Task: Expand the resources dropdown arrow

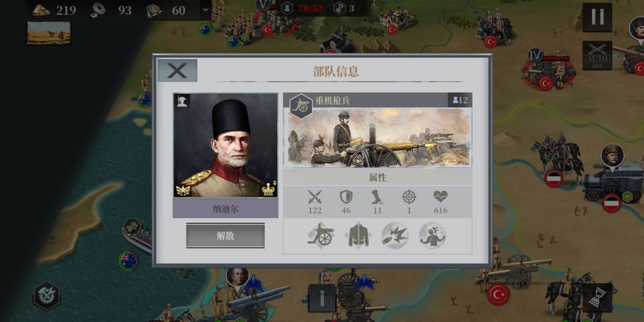Action: 205,10
